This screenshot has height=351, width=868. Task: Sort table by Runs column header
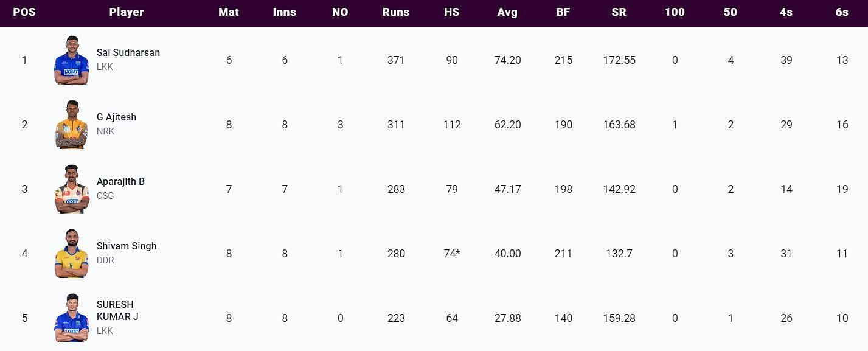tap(396, 12)
